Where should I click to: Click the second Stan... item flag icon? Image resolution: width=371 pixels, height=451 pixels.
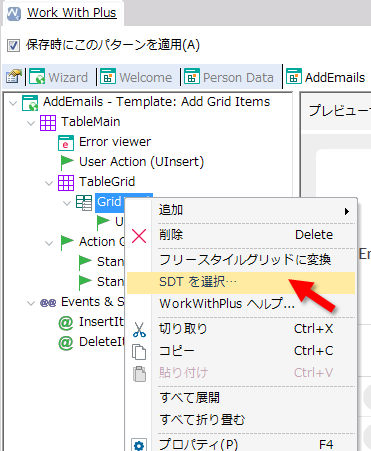(85, 283)
